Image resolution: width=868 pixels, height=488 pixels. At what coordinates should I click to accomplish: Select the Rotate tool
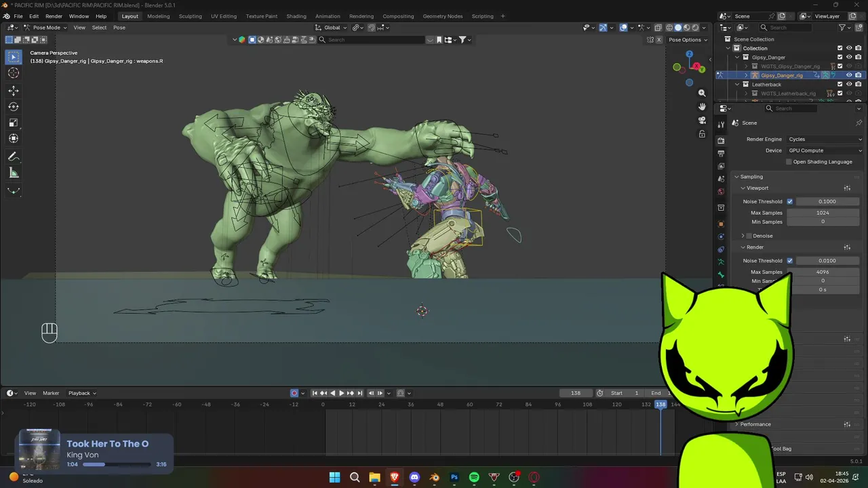(x=14, y=106)
